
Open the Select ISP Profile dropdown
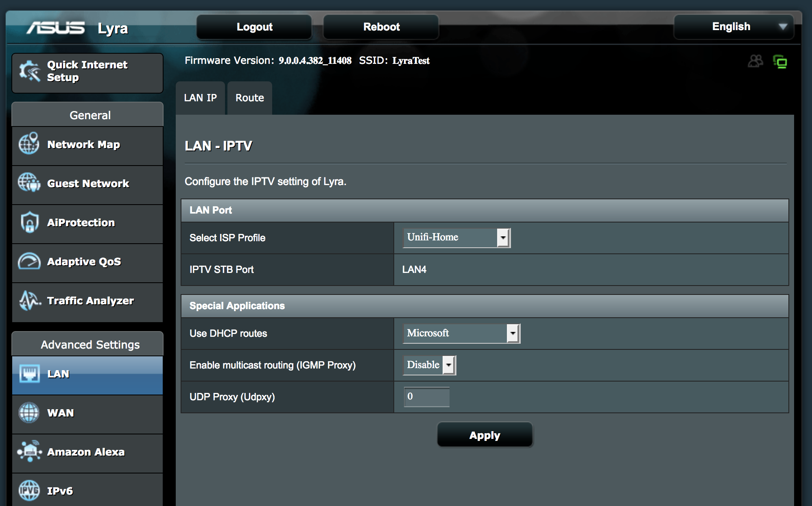[456, 238]
